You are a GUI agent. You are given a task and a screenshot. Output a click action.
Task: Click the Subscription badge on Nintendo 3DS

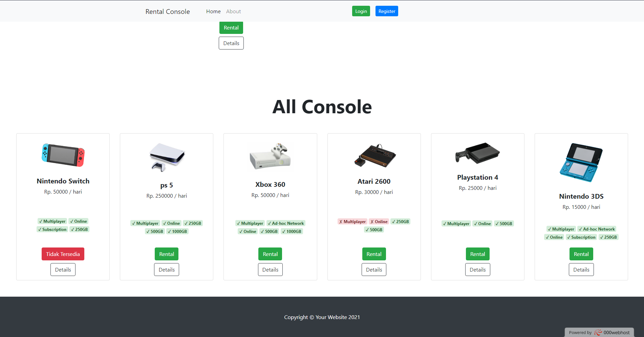click(581, 237)
